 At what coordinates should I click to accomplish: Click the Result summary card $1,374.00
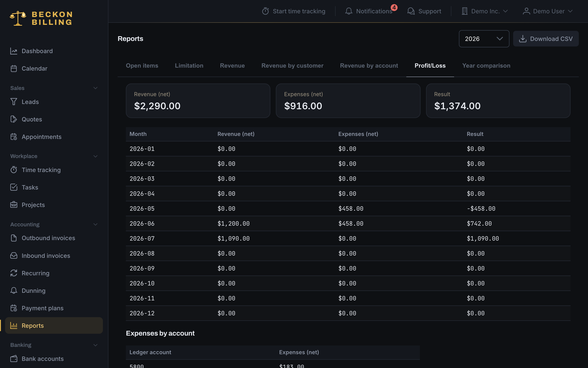click(x=498, y=101)
